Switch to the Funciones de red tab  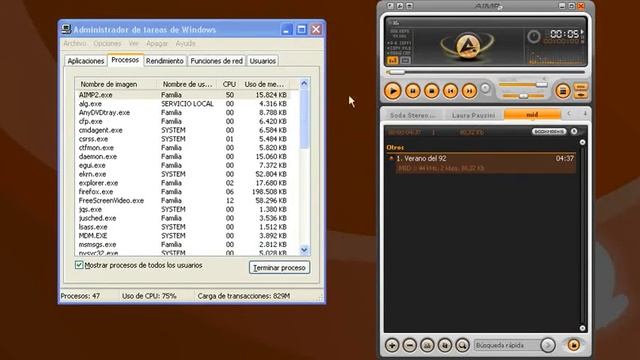[216, 61]
